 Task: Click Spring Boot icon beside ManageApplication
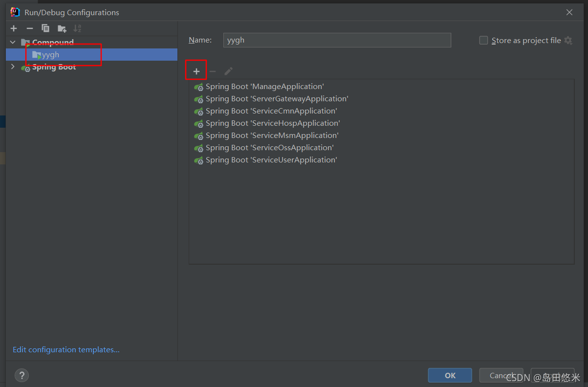[x=198, y=87]
